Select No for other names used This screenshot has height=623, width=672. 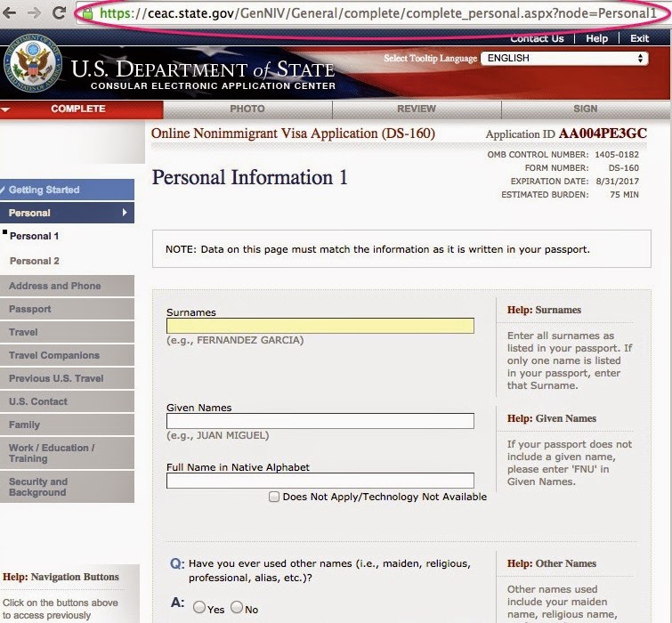point(237,607)
